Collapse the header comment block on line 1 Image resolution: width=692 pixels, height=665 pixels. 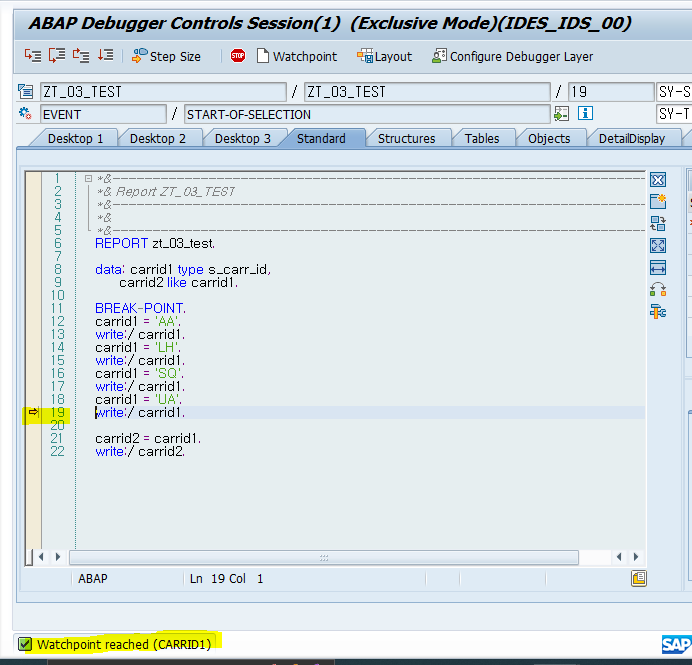88,179
